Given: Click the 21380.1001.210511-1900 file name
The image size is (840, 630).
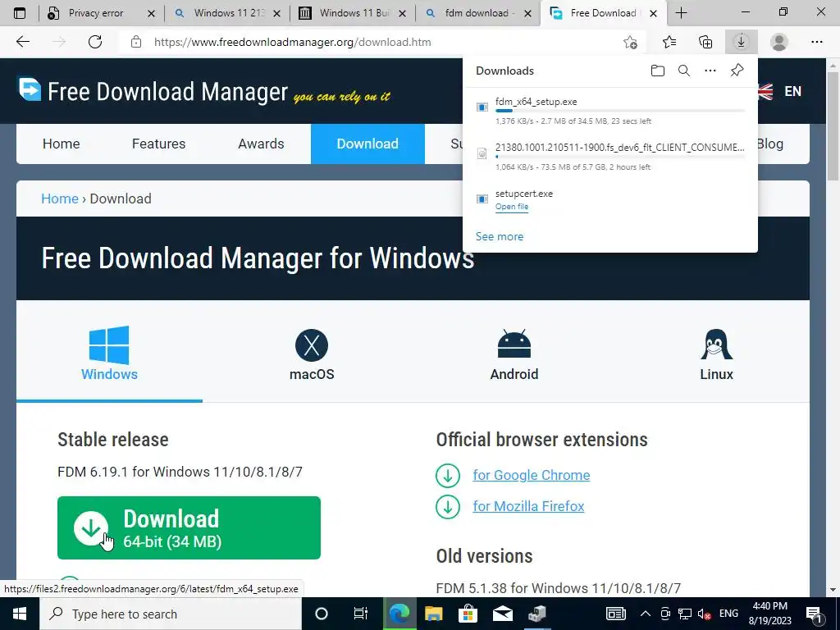Looking at the screenshot, I should tap(620, 148).
